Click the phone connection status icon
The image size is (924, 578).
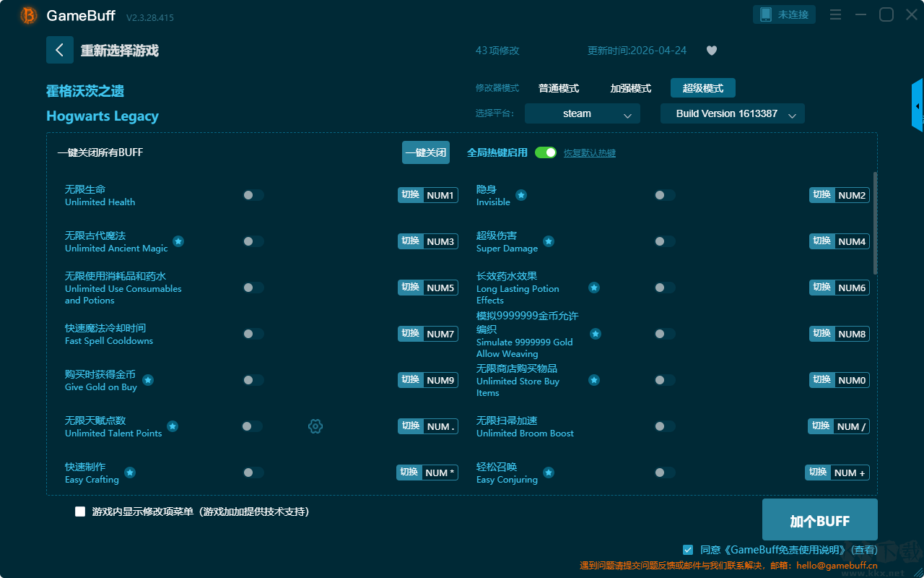pyautogui.click(x=766, y=14)
